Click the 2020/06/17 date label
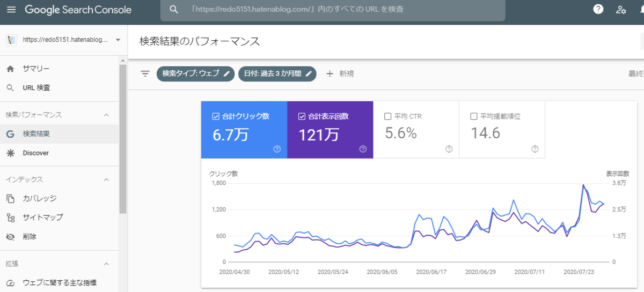644x292 pixels. (x=431, y=272)
